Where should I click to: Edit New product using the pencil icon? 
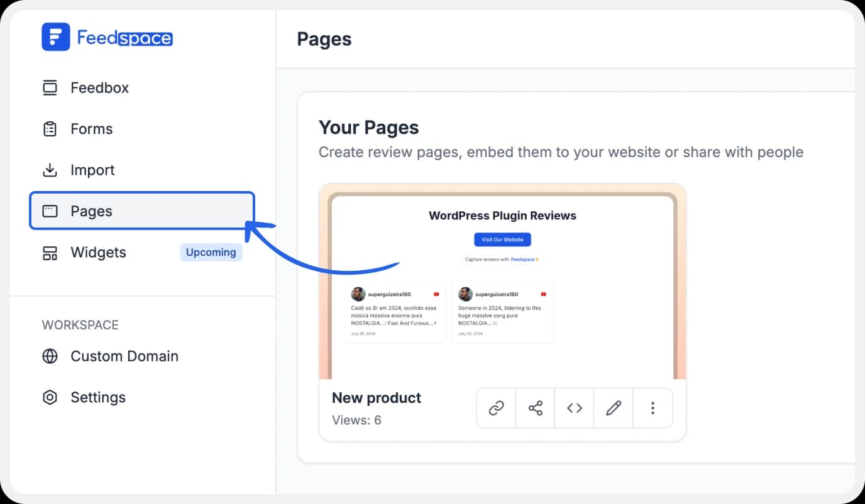tap(613, 408)
